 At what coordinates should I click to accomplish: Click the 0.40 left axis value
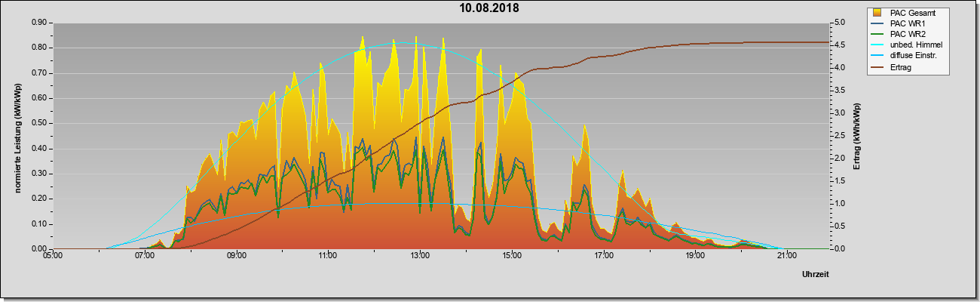[x=39, y=148]
